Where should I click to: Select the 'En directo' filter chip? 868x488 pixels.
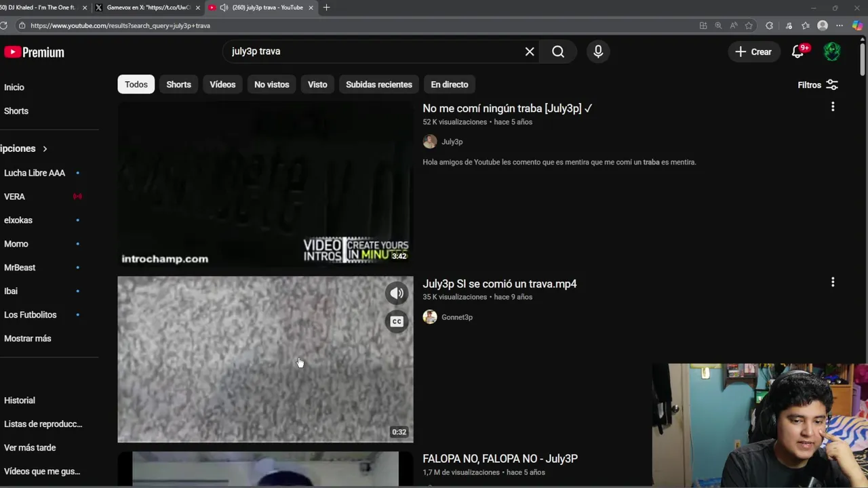click(x=450, y=85)
